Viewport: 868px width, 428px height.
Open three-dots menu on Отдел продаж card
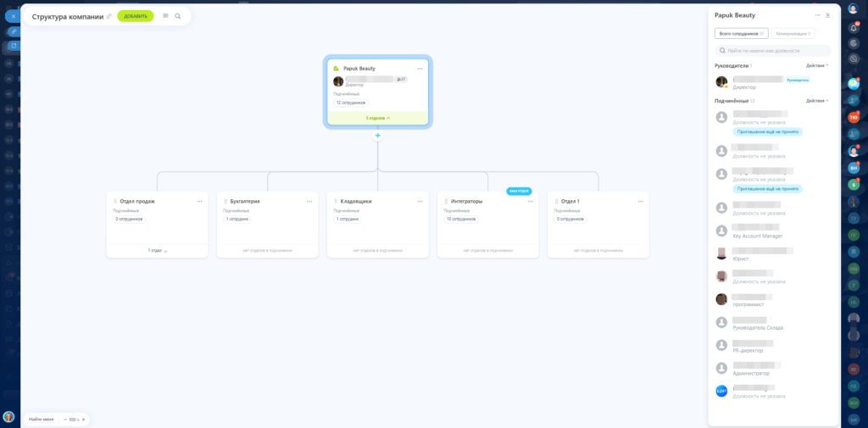click(x=199, y=202)
